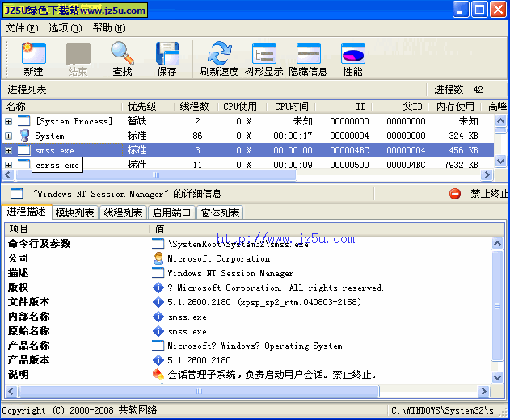Click process list horizontal scrollbar thumb

(x=156, y=175)
